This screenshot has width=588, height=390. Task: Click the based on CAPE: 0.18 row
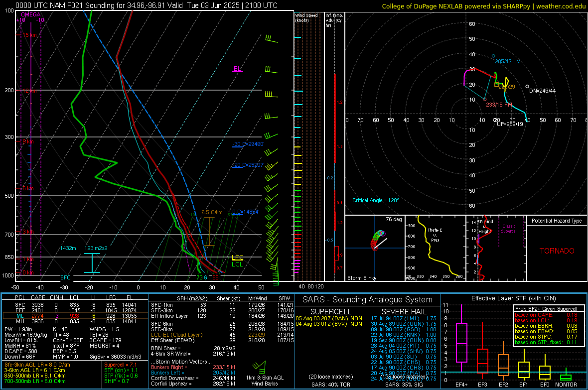[x=546, y=315]
